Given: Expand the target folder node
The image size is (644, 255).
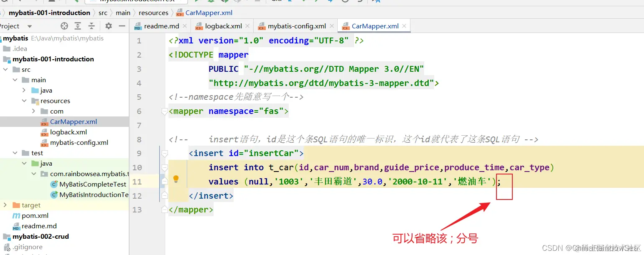Looking at the screenshot, I should coord(5,205).
